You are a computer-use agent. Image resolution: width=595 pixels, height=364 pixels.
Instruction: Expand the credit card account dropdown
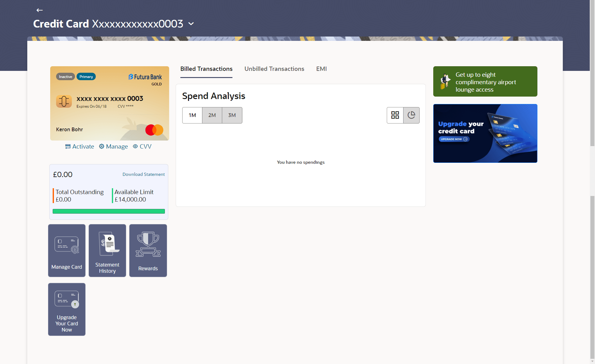pos(191,24)
